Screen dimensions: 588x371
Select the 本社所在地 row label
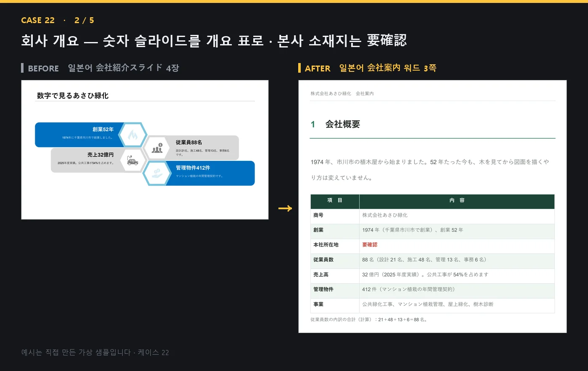click(326, 245)
